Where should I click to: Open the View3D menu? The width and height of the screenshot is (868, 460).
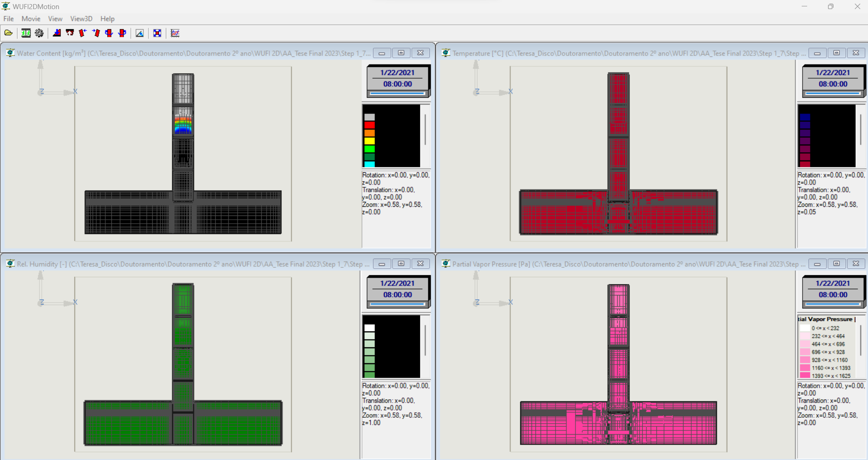pos(81,19)
